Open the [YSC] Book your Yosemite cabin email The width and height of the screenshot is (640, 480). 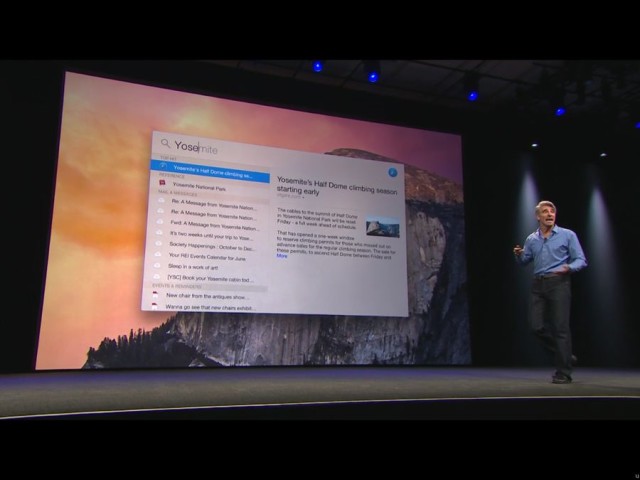tap(210, 278)
